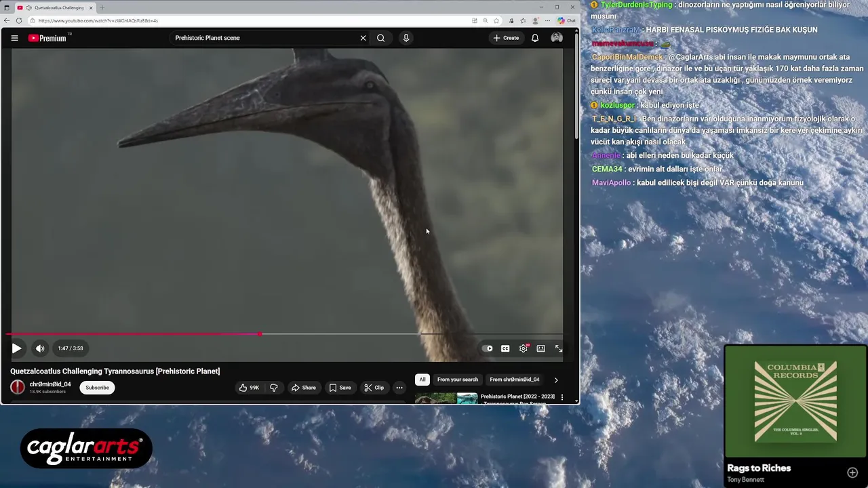The height and width of the screenshot is (488, 868).
Task: Open browser profile icon
Action: [x=535, y=20]
